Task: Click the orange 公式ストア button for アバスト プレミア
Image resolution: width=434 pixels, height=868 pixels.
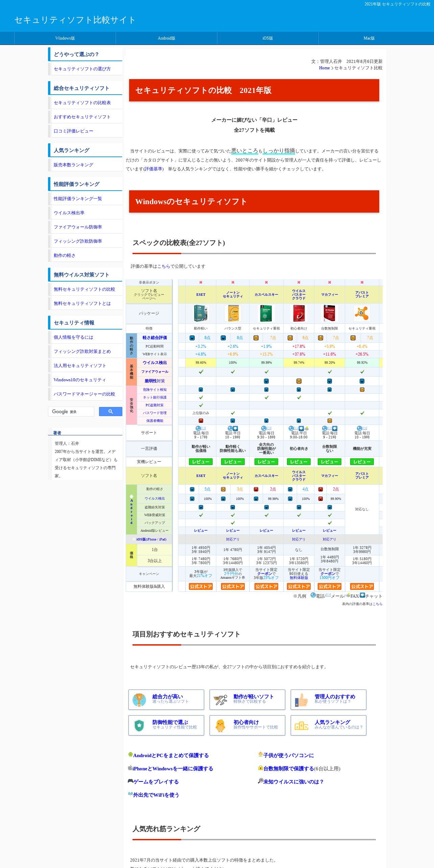Action: point(362,586)
